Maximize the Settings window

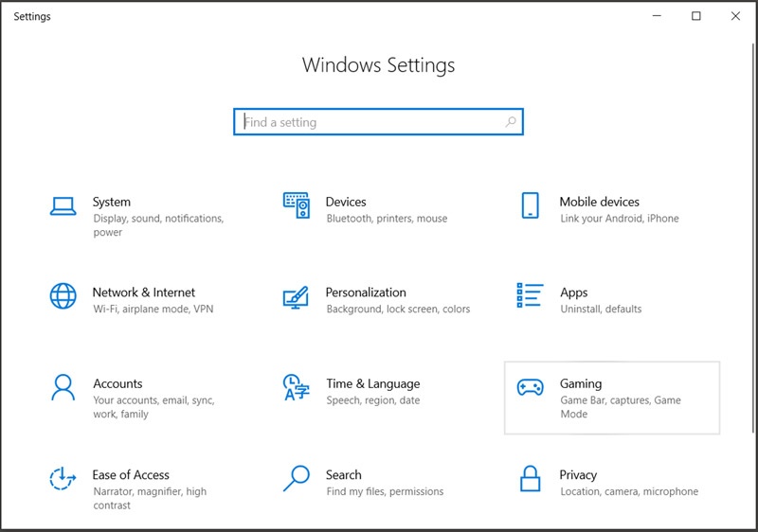tap(696, 16)
